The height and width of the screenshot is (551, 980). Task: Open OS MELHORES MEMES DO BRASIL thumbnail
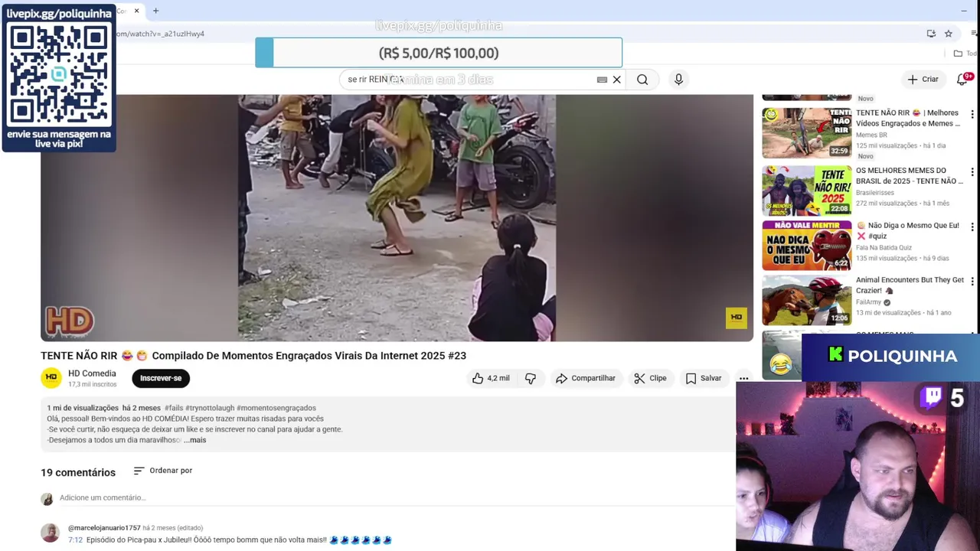click(x=806, y=191)
